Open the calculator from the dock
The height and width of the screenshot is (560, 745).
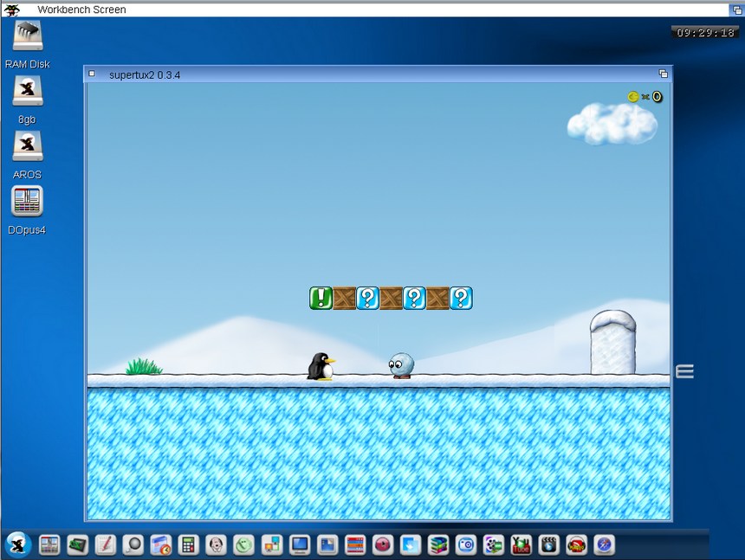coord(188,544)
